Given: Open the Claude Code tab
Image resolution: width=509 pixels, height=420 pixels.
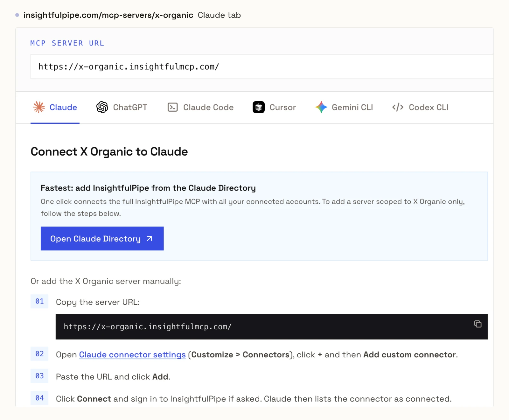Looking at the screenshot, I should [x=200, y=107].
